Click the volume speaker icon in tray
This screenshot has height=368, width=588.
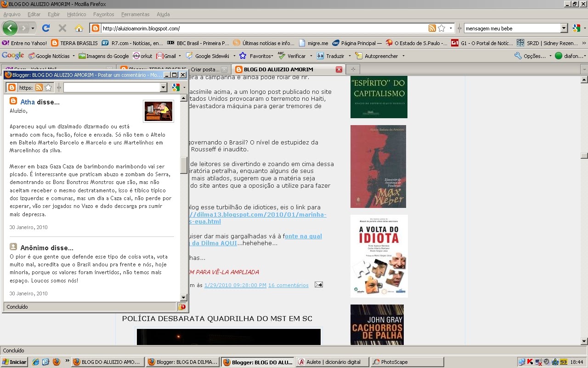(x=546, y=362)
